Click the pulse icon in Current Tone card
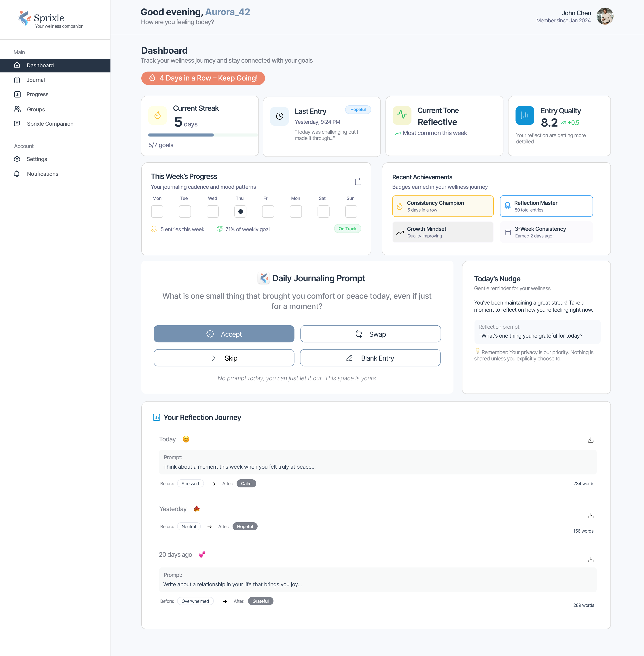Image resolution: width=644 pixels, height=656 pixels. (402, 115)
